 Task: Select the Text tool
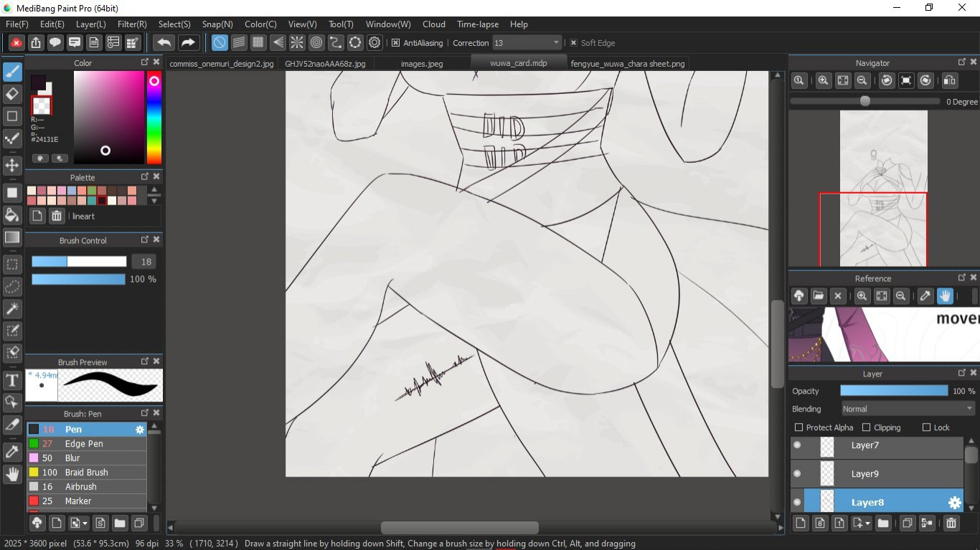click(12, 380)
